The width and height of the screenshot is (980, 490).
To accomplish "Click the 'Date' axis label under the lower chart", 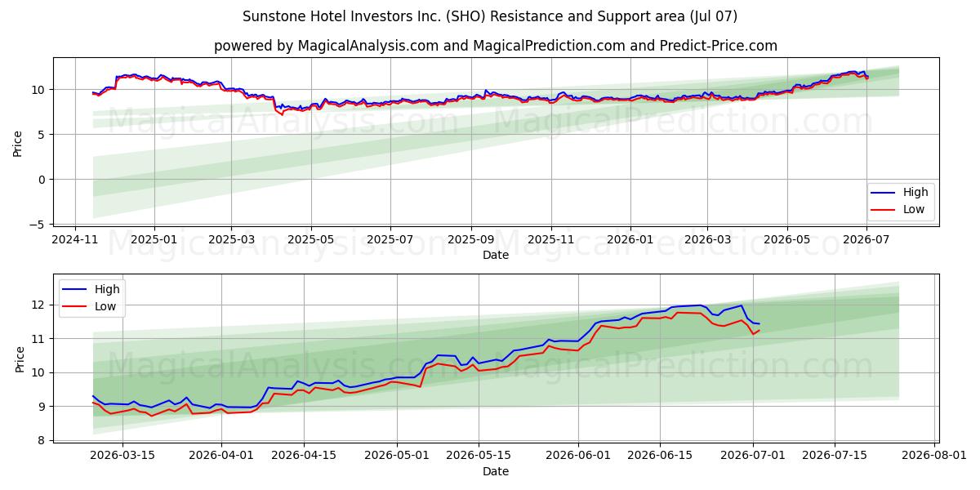I will coord(496,471).
